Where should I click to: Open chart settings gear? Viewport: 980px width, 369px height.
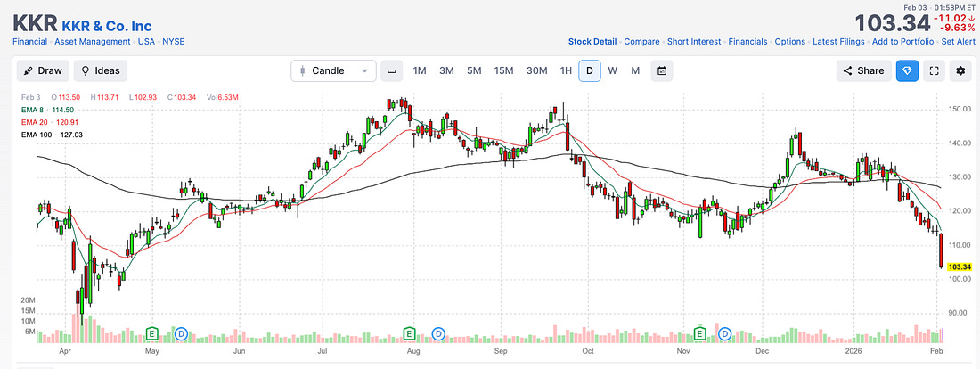[x=960, y=70]
